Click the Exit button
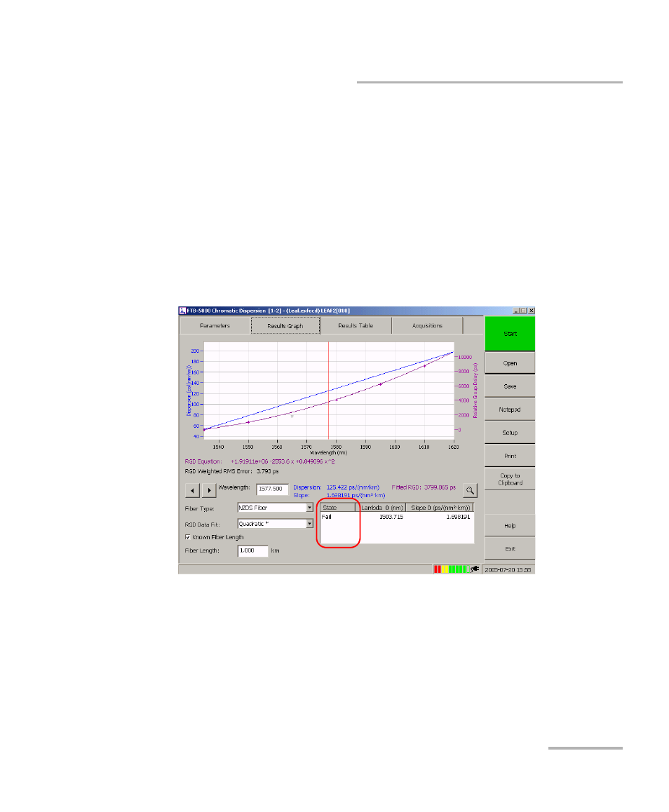The image size is (669, 812). pos(510,549)
